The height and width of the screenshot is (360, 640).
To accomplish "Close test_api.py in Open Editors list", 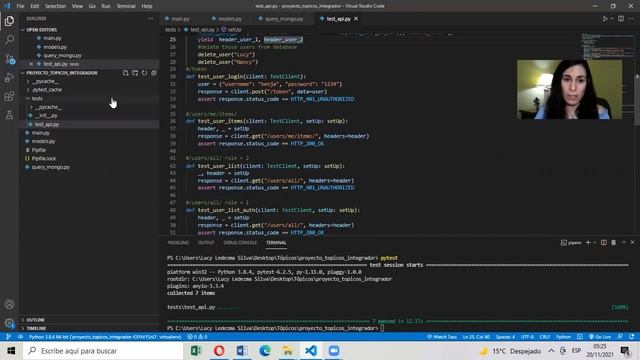I will 31,64.
